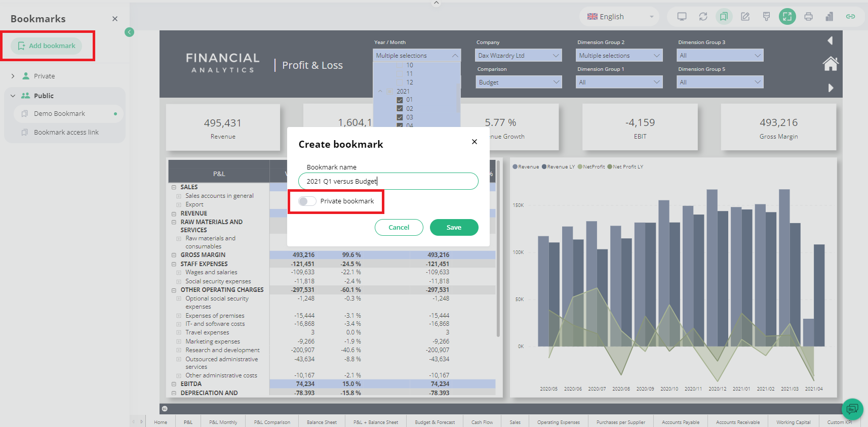This screenshot has width=868, height=427.
Task: Print the report using the printer icon
Action: [808, 17]
